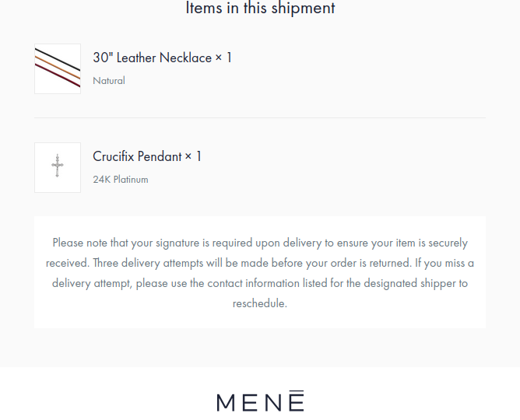Click the × 1 quantity beside Crucifix Pendant
The width and height of the screenshot is (520, 420).
tap(194, 156)
